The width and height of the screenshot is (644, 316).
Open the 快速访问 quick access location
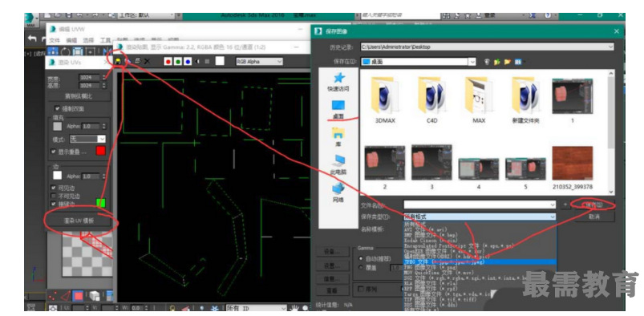coord(338,82)
